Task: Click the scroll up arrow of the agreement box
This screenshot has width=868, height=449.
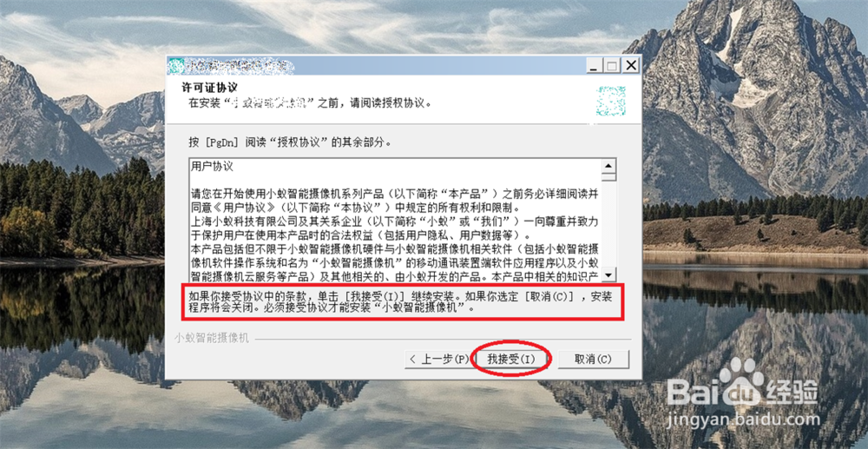Action: 609,166
